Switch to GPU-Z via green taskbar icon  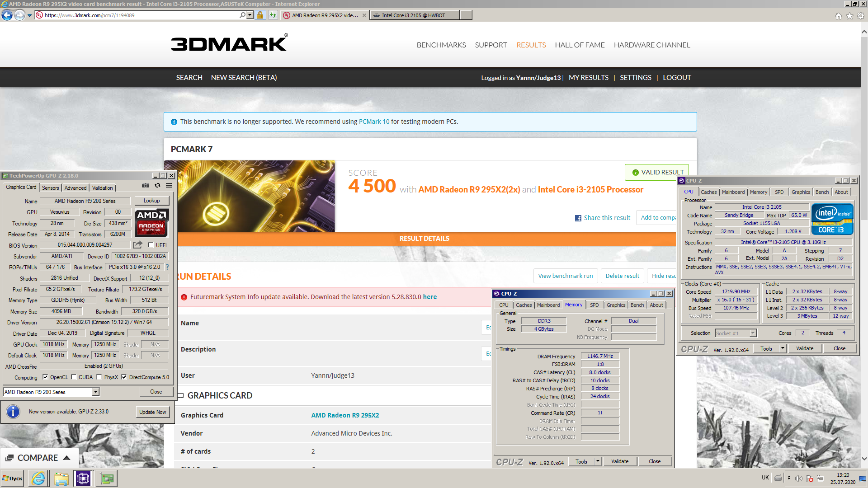coord(107,479)
